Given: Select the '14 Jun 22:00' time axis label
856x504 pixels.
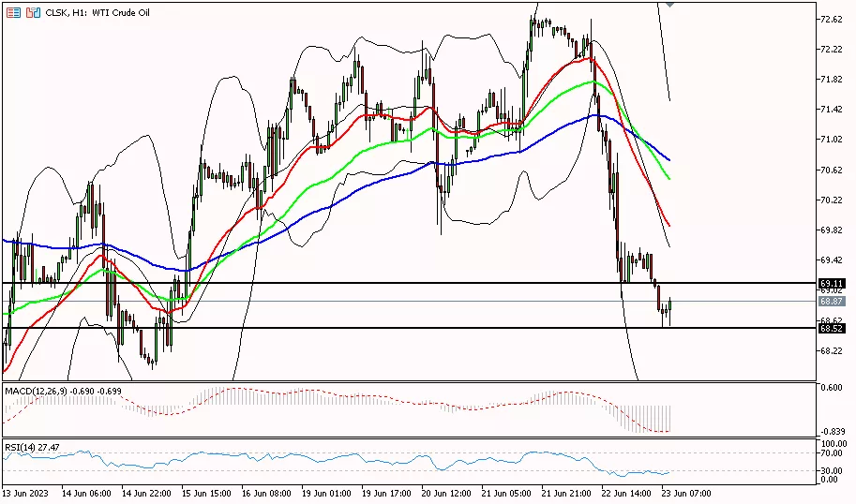Looking at the screenshot, I should (146, 493).
